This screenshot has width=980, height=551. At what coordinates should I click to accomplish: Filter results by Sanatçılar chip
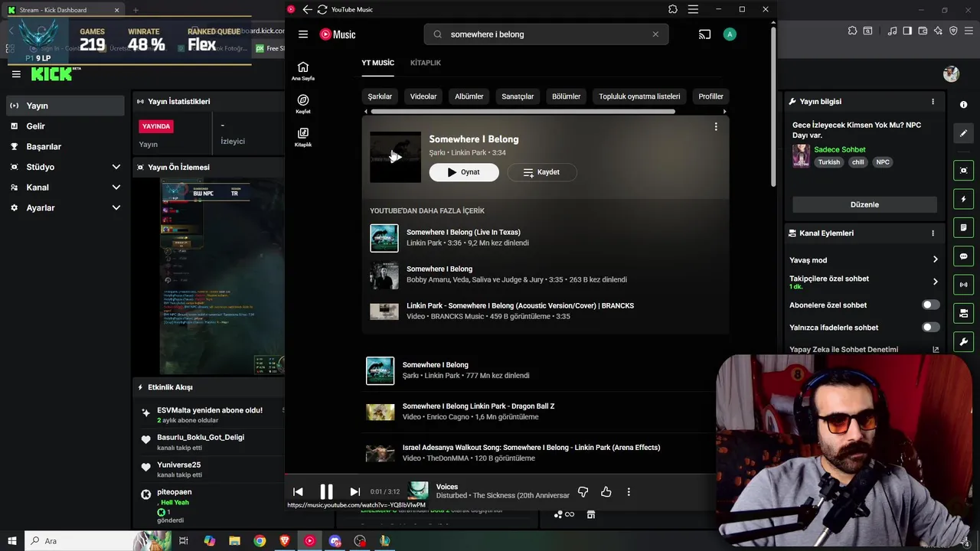518,96
